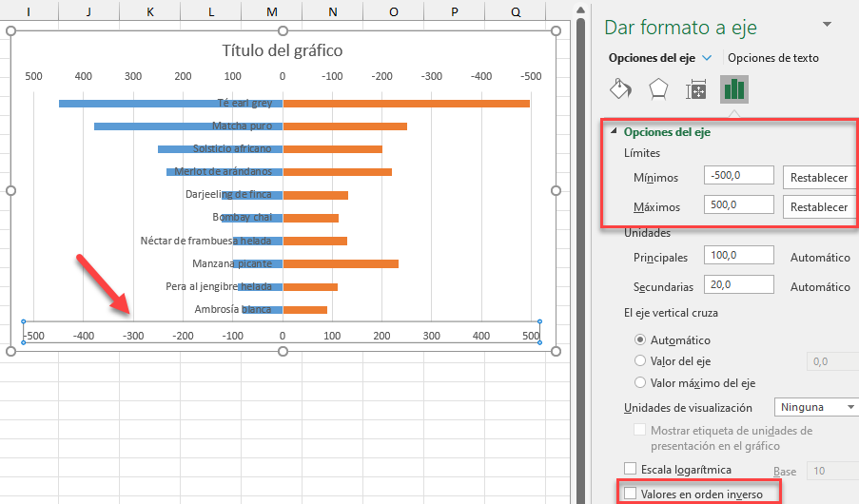Open Unidades de visualización dropdown Ninguna
859x504 pixels.
click(816, 407)
